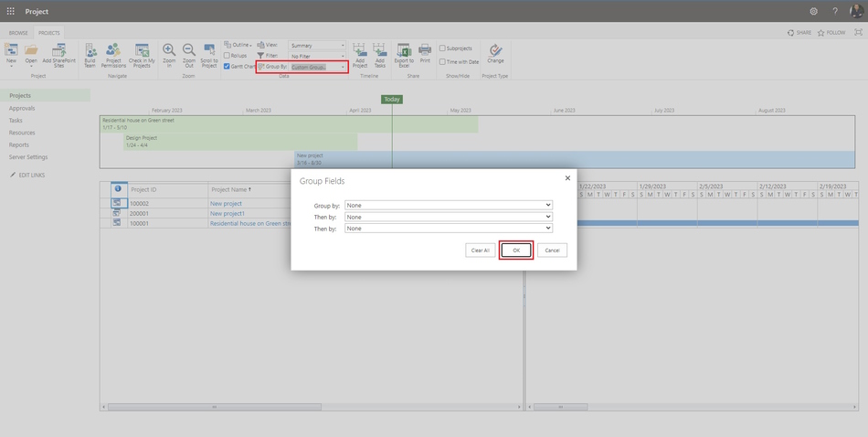Close the Group Fields dialog
868x437 pixels.
[x=567, y=178]
